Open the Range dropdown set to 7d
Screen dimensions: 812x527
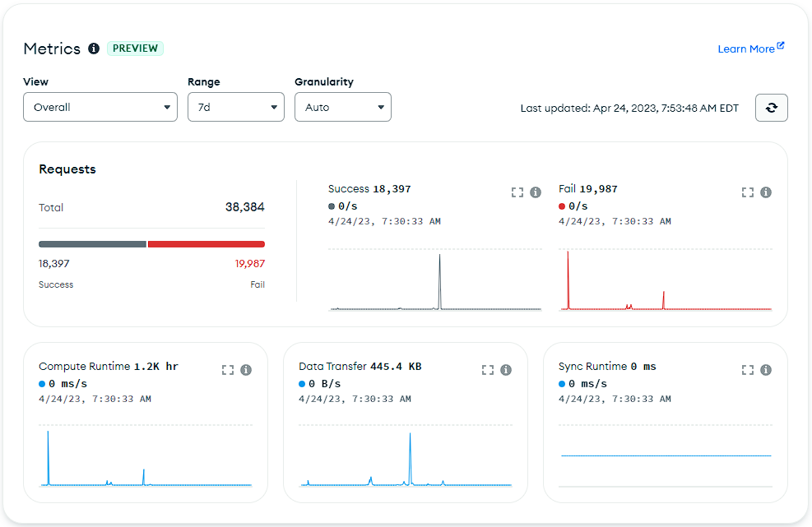pyautogui.click(x=235, y=107)
